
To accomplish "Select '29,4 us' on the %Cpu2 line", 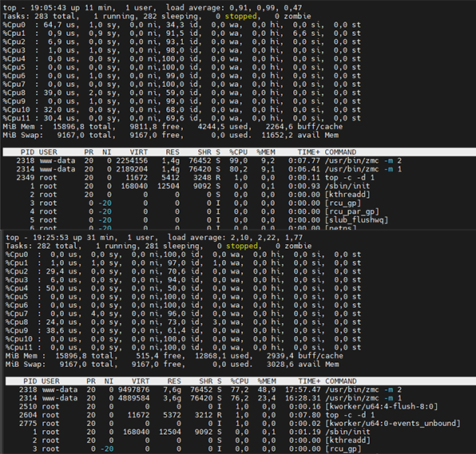I will click(x=61, y=271).
